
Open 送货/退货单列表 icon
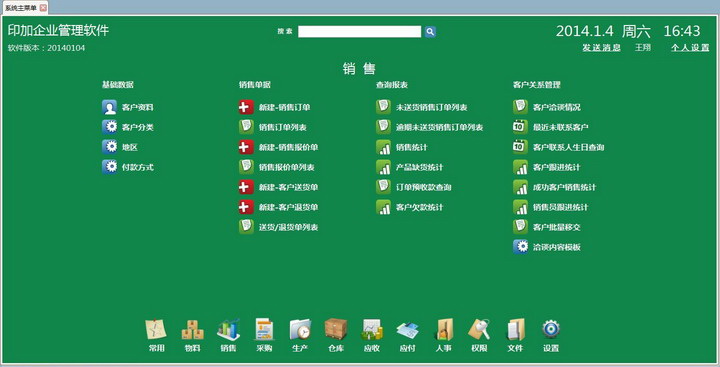click(246, 227)
